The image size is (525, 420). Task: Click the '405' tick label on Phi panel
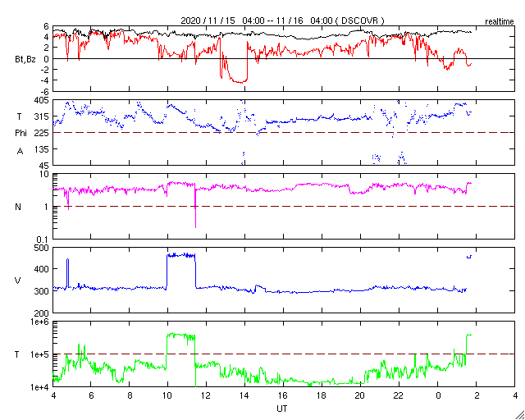point(42,100)
